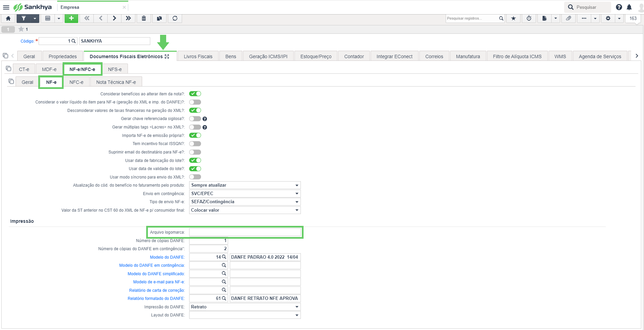Toggle Considerar benefícios ao alterar item

click(x=195, y=94)
